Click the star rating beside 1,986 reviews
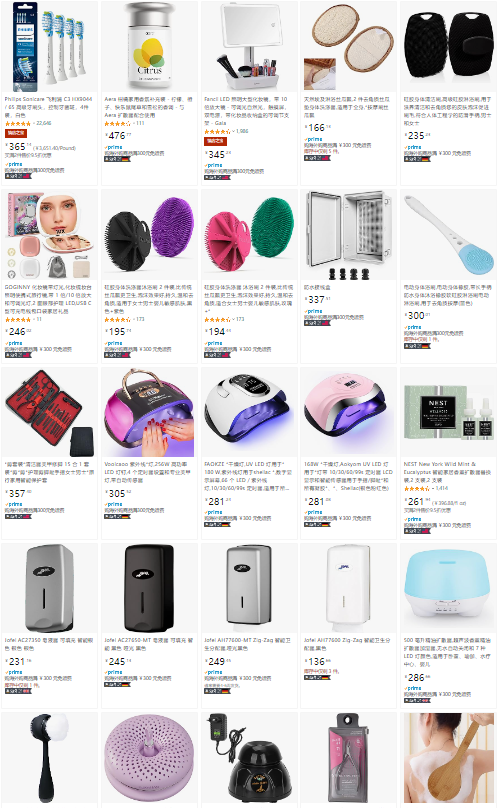 point(217,131)
